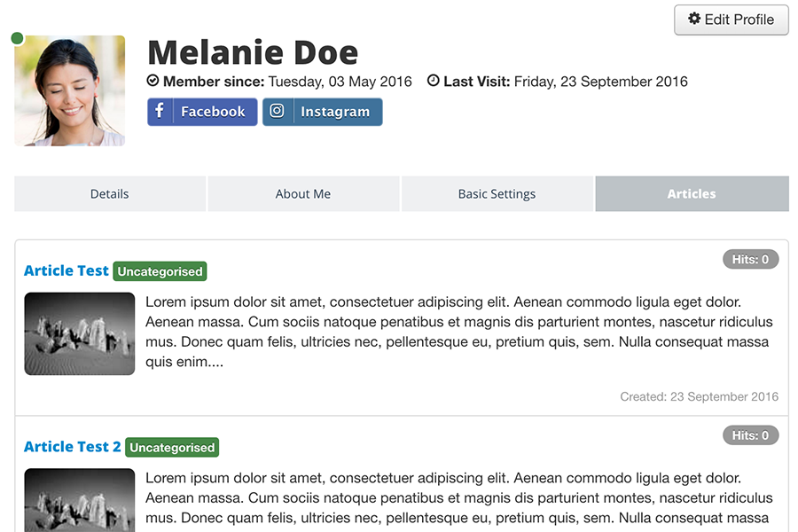The height and width of the screenshot is (532, 798).
Task: Switch to the Details tab
Action: point(110,194)
